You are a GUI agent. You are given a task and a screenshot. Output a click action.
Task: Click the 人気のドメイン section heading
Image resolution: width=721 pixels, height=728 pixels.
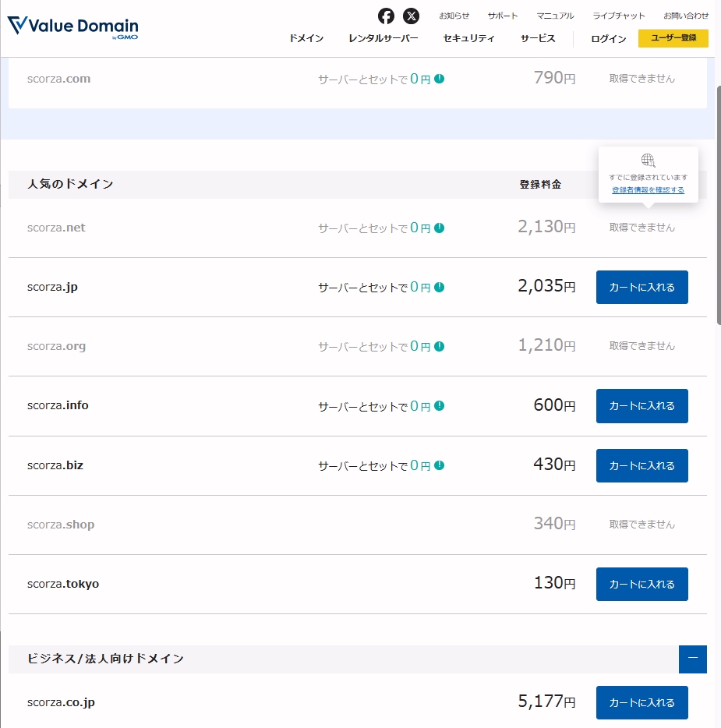point(71,184)
